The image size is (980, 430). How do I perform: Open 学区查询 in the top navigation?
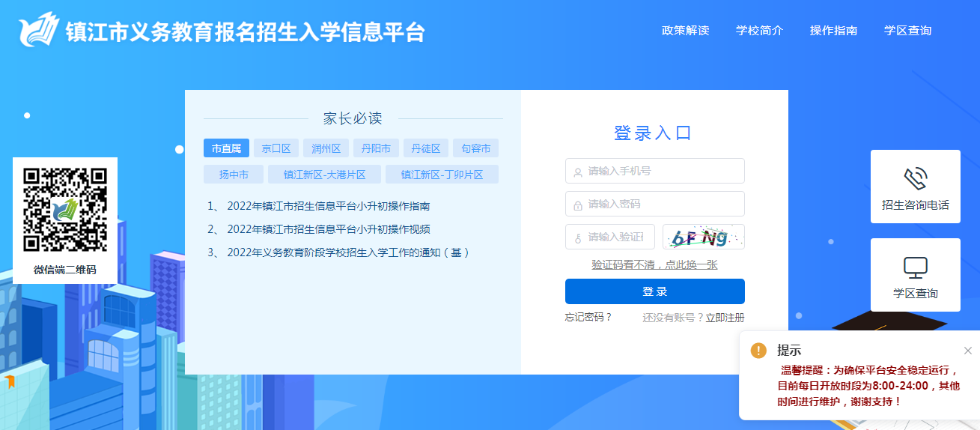point(907,31)
